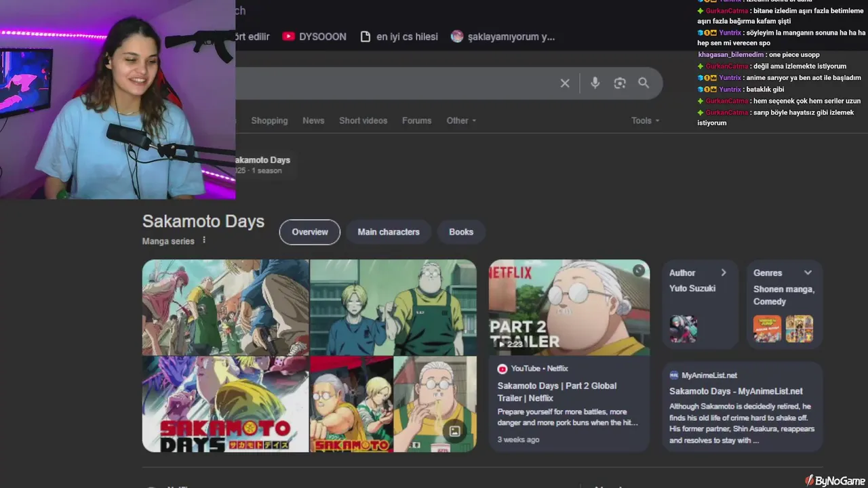This screenshot has height=488, width=868.
Task: Clear the search box with X icon
Action: (x=565, y=83)
